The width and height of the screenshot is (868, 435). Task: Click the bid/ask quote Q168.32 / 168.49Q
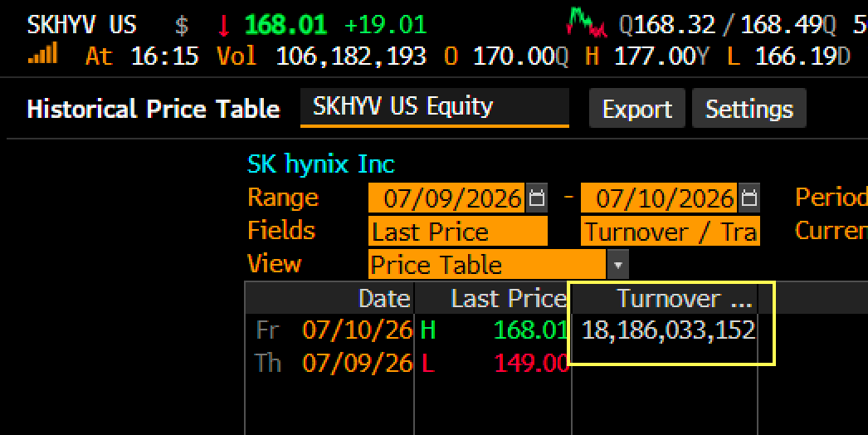pos(728,25)
